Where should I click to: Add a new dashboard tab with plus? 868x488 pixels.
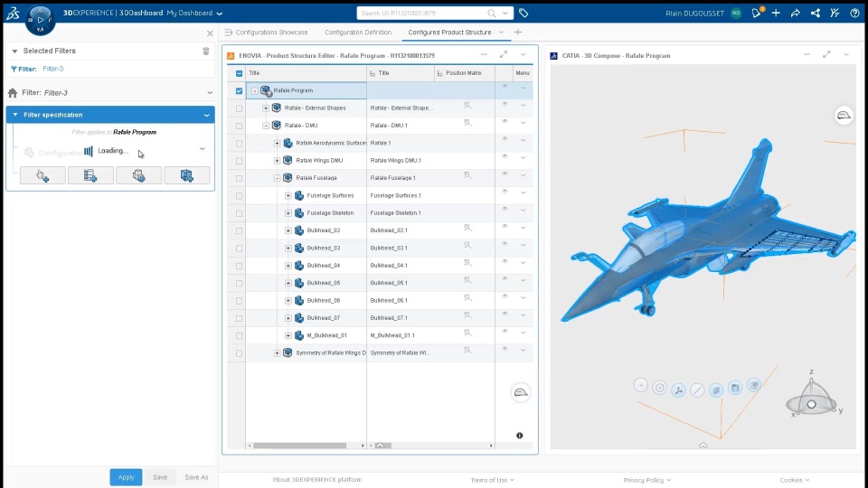517,33
